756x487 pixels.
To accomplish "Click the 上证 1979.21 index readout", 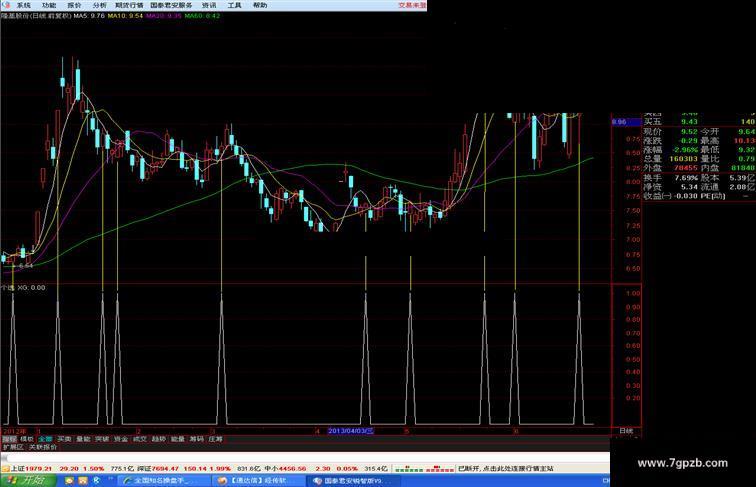I will pyautogui.click(x=31, y=468).
